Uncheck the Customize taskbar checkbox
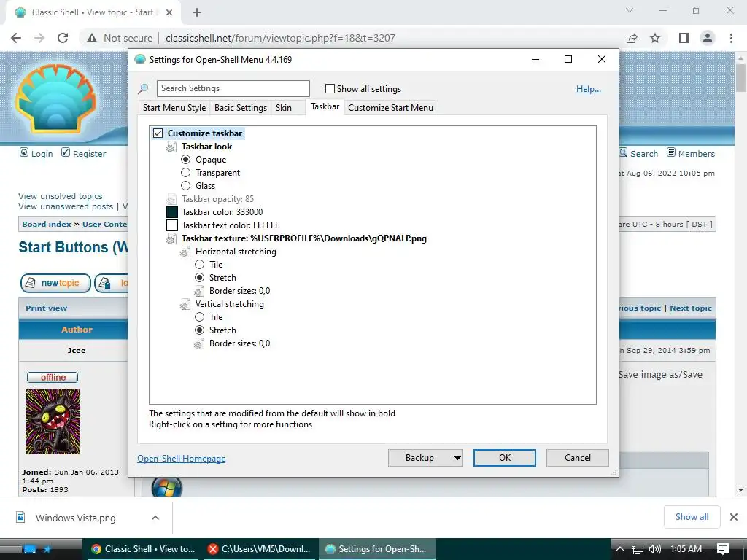Viewport: 747px width, 560px height. coord(158,133)
